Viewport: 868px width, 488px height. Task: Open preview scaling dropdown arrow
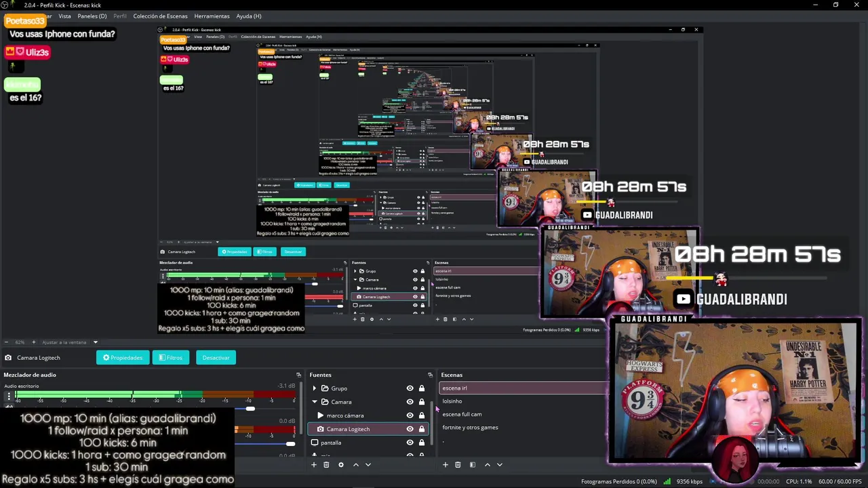point(96,342)
